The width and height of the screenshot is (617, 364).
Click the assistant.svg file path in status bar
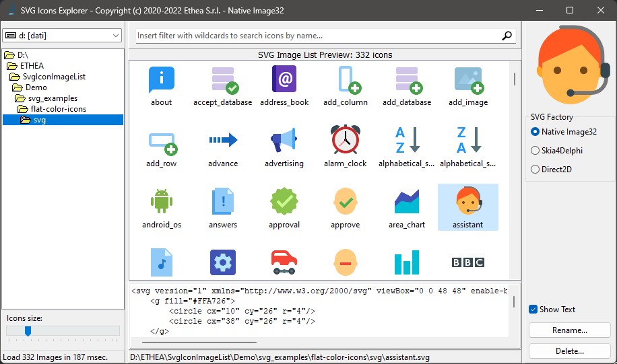tap(280, 357)
